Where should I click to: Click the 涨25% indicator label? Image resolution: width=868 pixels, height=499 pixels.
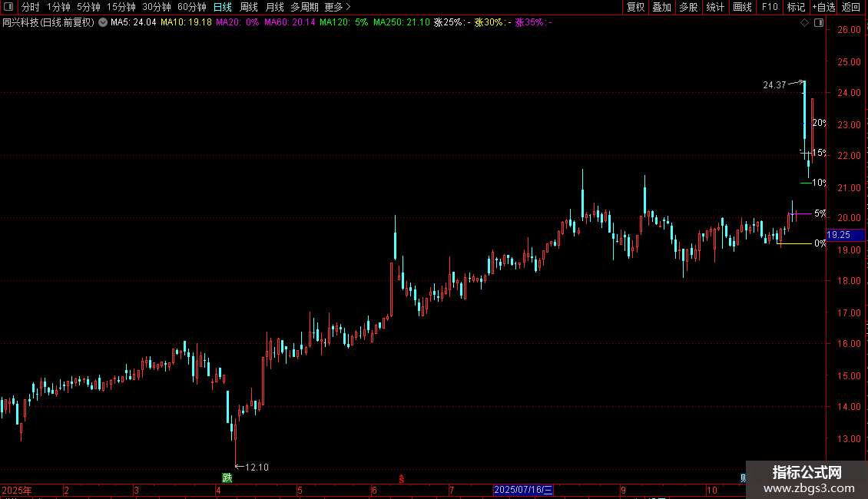452,23
